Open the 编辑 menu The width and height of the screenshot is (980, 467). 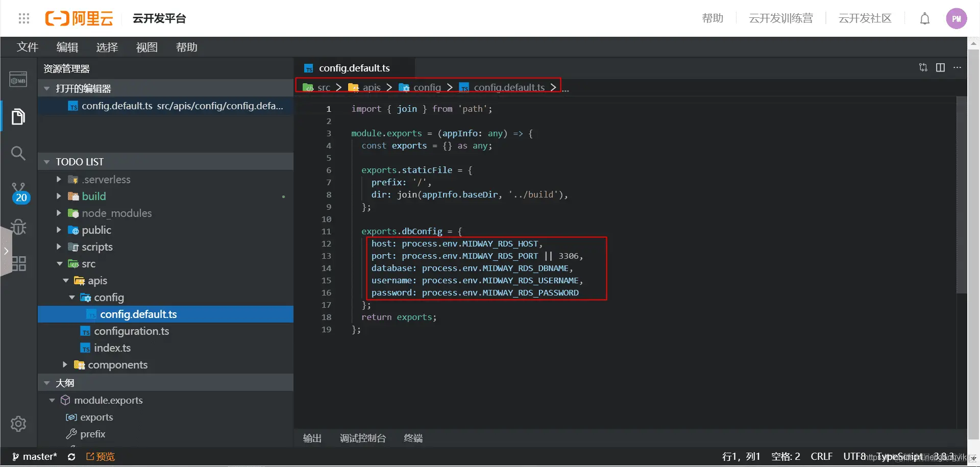[x=67, y=47]
